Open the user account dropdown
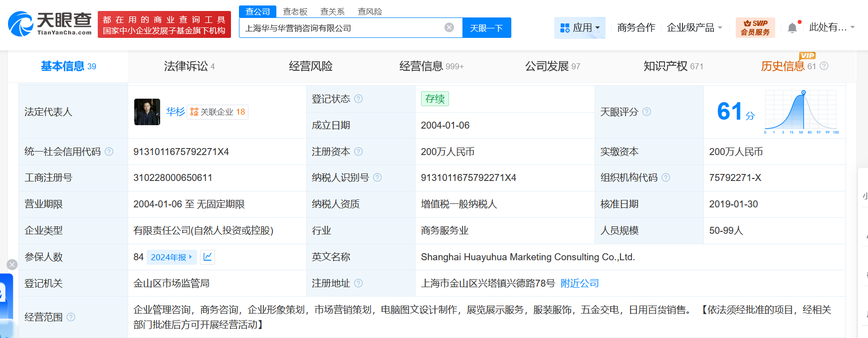Screen dimensions: 868x338 [831, 27]
